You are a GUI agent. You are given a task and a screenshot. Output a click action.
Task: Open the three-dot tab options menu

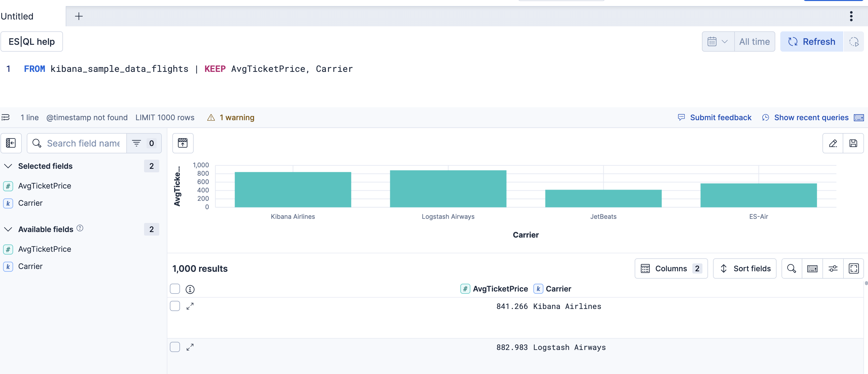pyautogui.click(x=851, y=16)
